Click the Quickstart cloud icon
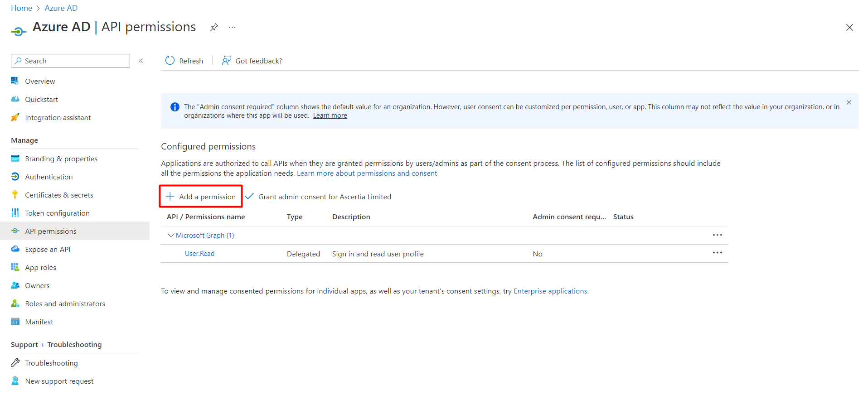This screenshot has height=395, width=868. point(15,99)
